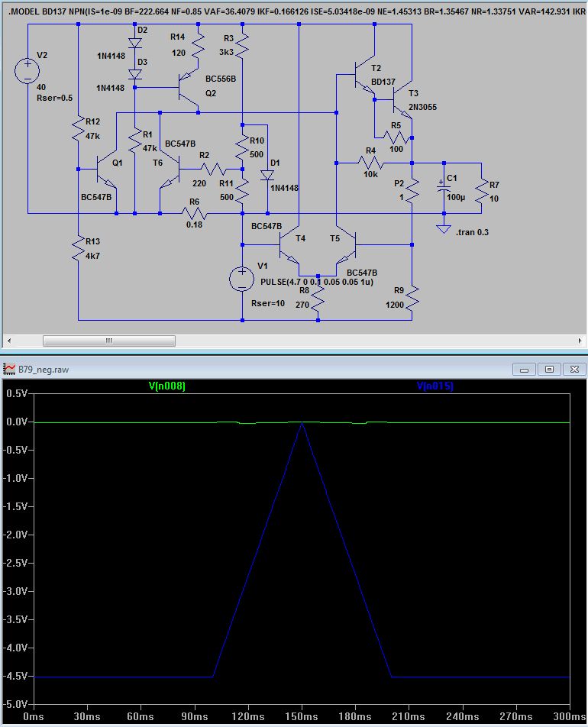Select transistor T5 symbol
The height and width of the screenshot is (727, 588).
pos(347,245)
